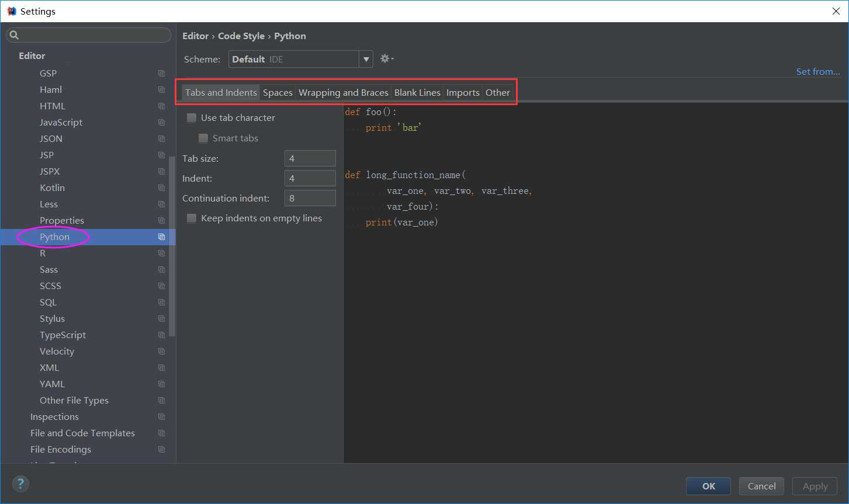
Task: Open the scheme gear actions menu
Action: click(387, 58)
